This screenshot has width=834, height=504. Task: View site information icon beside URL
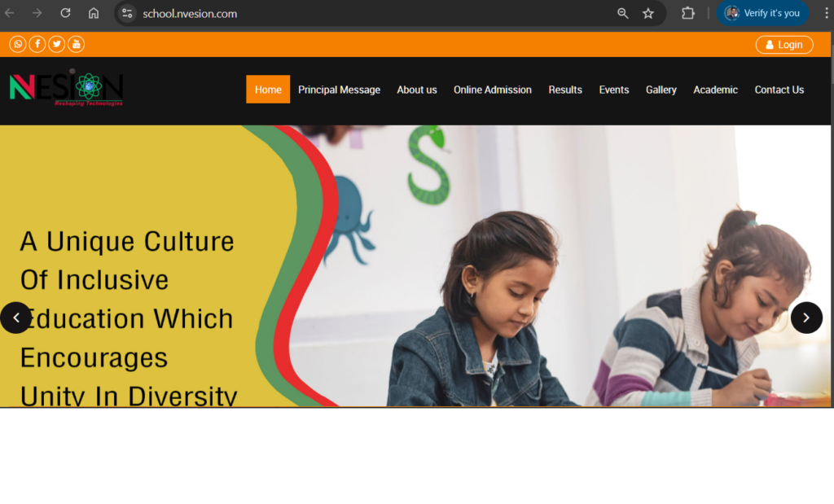[126, 13]
